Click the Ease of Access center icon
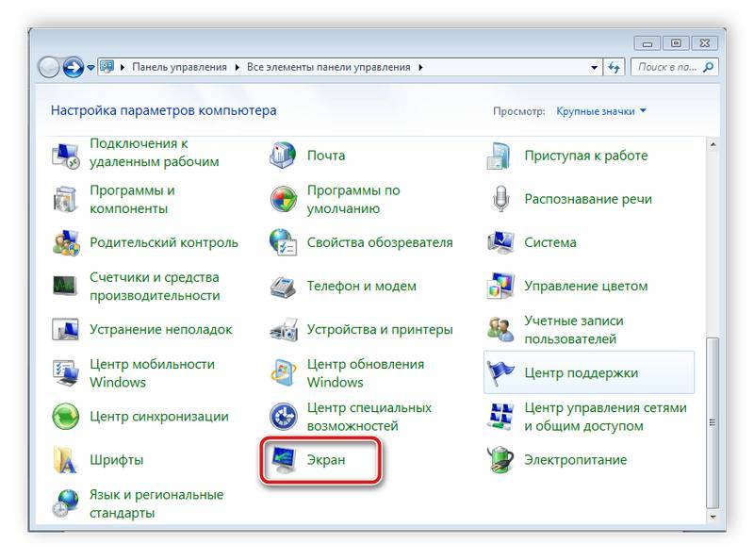Image resolution: width=754 pixels, height=560 pixels. 283,416
